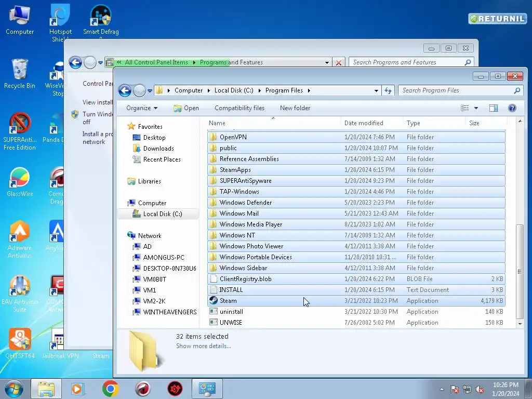The width and height of the screenshot is (532, 399).
Task: Click the Search Program Files box
Action: click(x=461, y=90)
